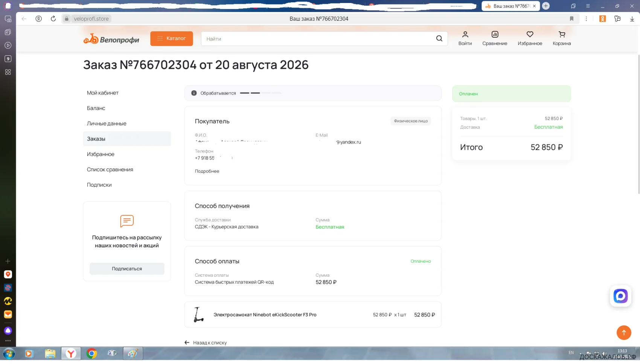Open the Odnoklassniki extension icon
This screenshot has width=640, height=364.
click(603, 19)
